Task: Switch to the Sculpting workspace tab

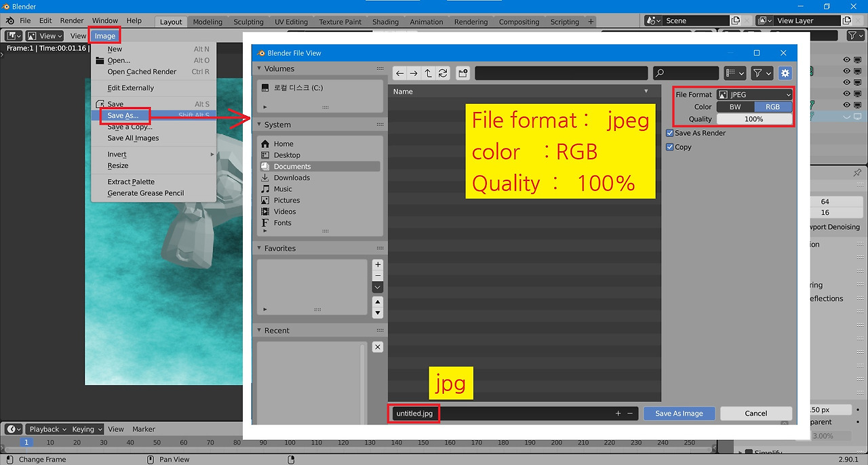Action: pos(248,22)
